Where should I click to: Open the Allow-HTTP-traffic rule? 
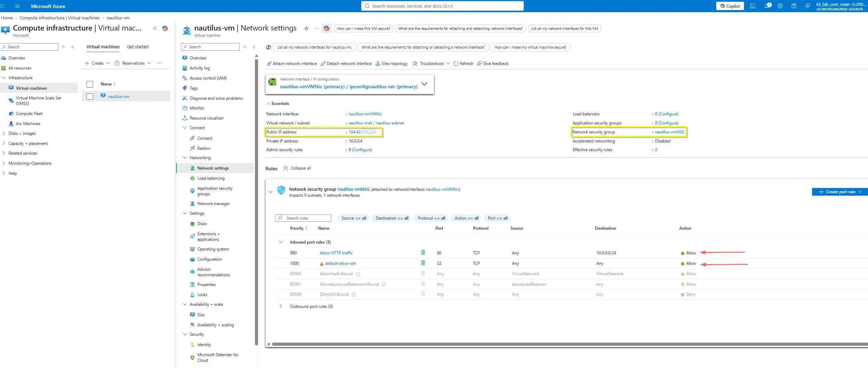pos(336,253)
